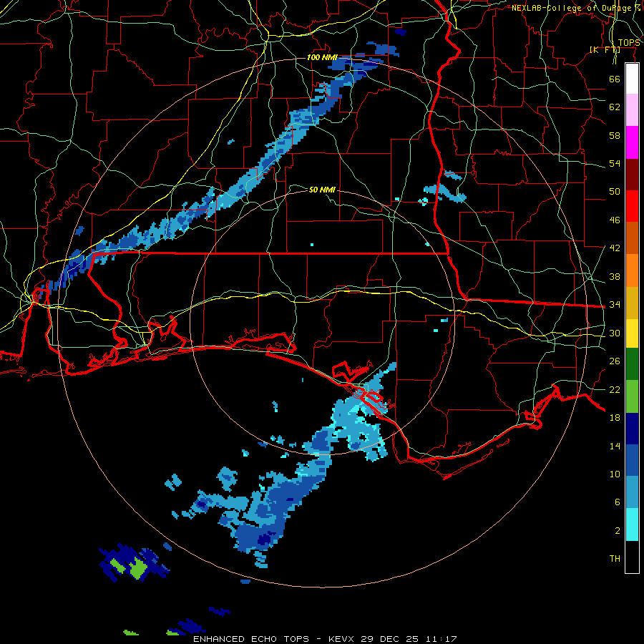This screenshot has width=644, height=644.
Task: Click the 'K FT' units label
Action: tap(605, 50)
